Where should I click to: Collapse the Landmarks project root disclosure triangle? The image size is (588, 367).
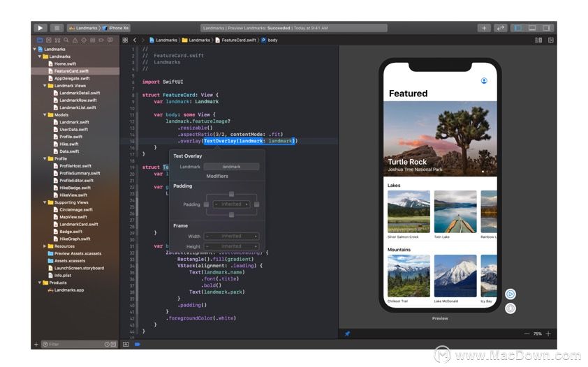(x=35, y=49)
